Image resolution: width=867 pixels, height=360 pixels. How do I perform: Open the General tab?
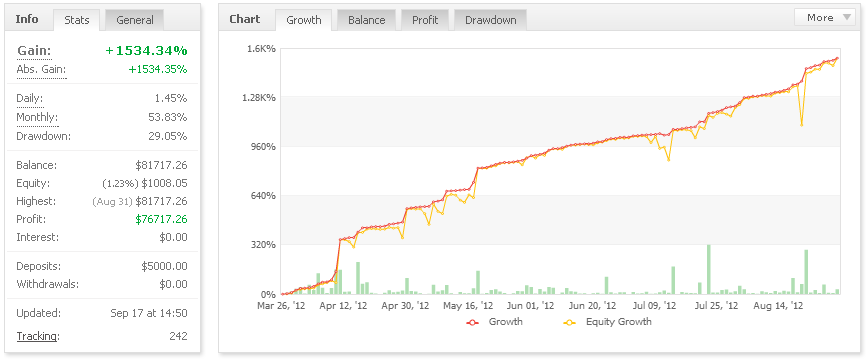pyautogui.click(x=134, y=20)
